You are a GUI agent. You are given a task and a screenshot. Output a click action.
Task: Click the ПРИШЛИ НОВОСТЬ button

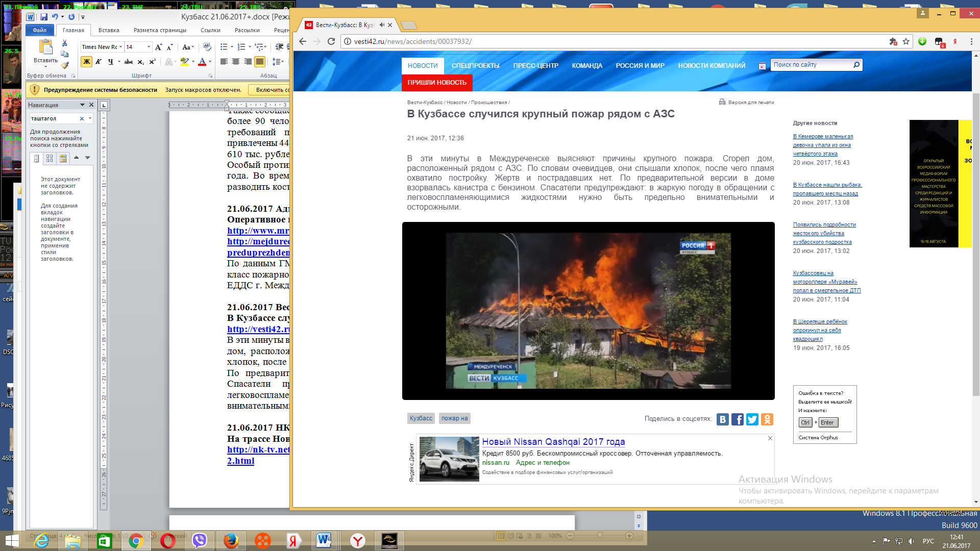pyautogui.click(x=437, y=82)
